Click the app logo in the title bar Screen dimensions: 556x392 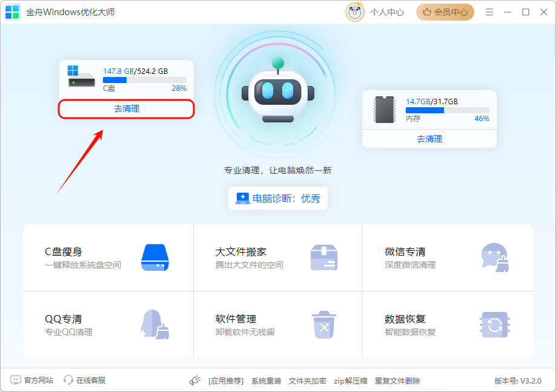[12, 12]
